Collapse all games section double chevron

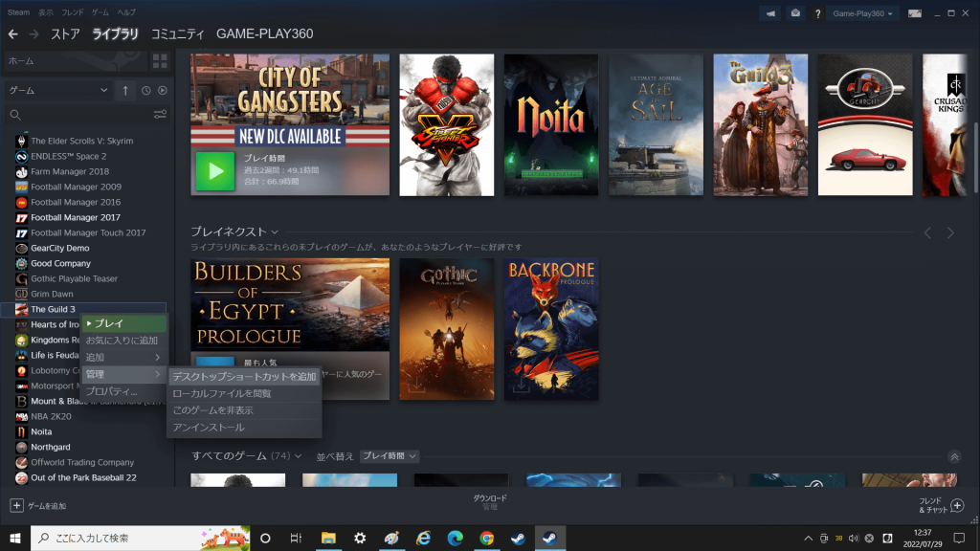[954, 456]
